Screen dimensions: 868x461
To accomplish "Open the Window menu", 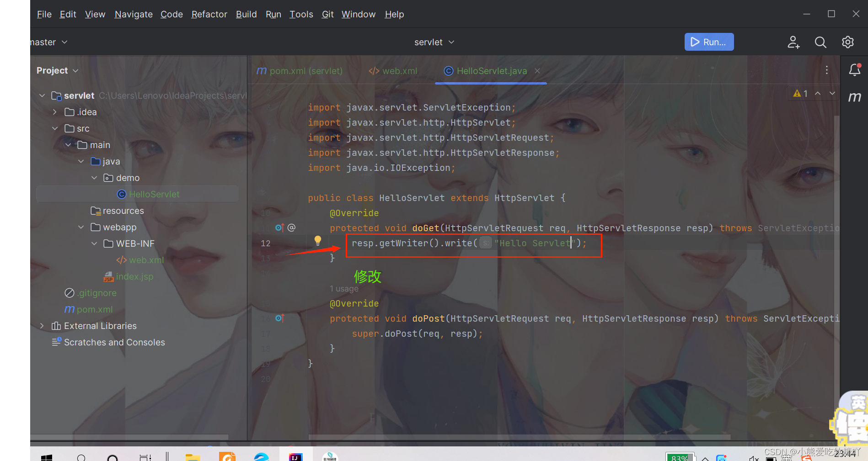I will click(359, 14).
